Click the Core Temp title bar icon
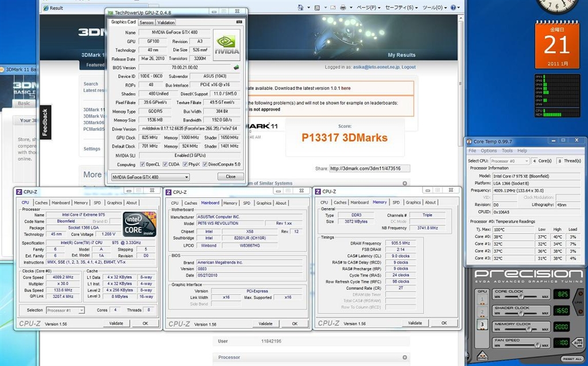 click(469, 142)
